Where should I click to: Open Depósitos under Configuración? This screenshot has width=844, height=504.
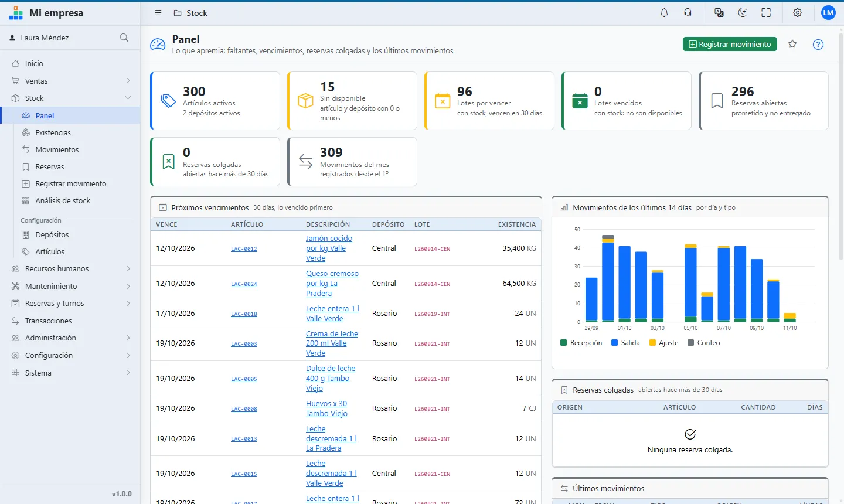[52, 234]
